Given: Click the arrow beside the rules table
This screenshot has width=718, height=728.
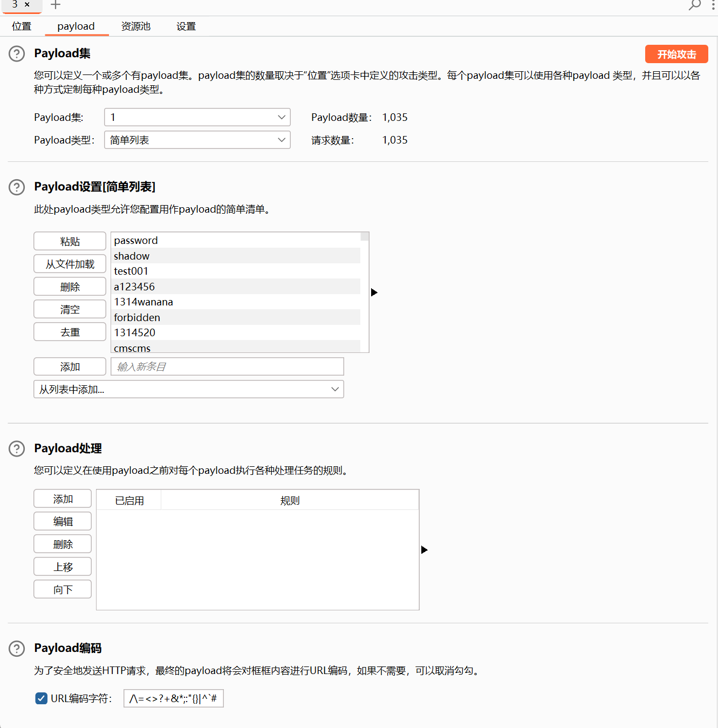Looking at the screenshot, I should pyautogui.click(x=423, y=549).
